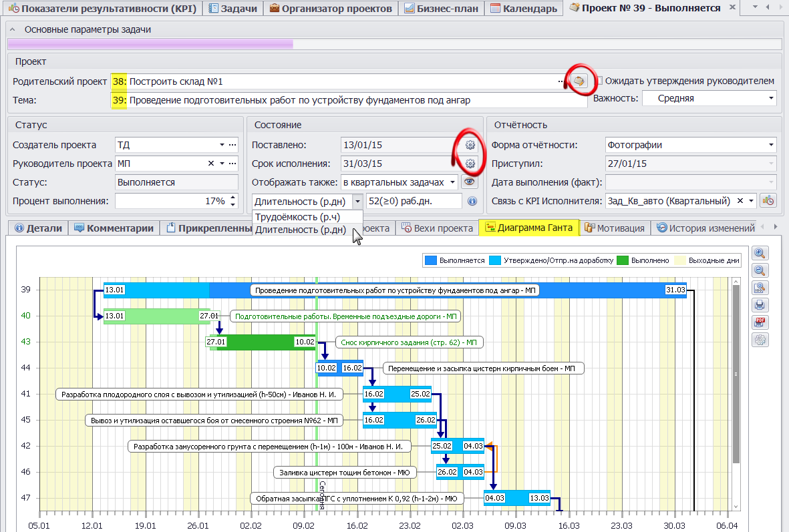This screenshot has width=789, height=532.
Task: Reset Gantt chart zoom to 100%
Action: pyautogui.click(x=760, y=288)
